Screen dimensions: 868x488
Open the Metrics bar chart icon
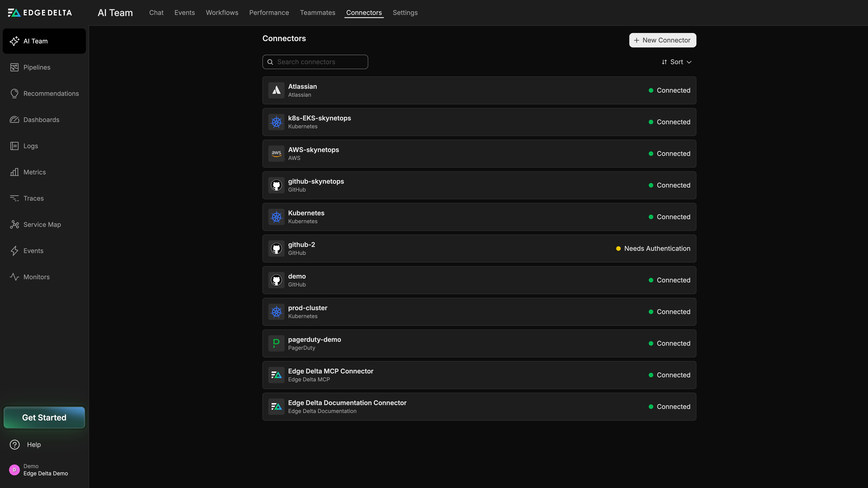pos(14,172)
